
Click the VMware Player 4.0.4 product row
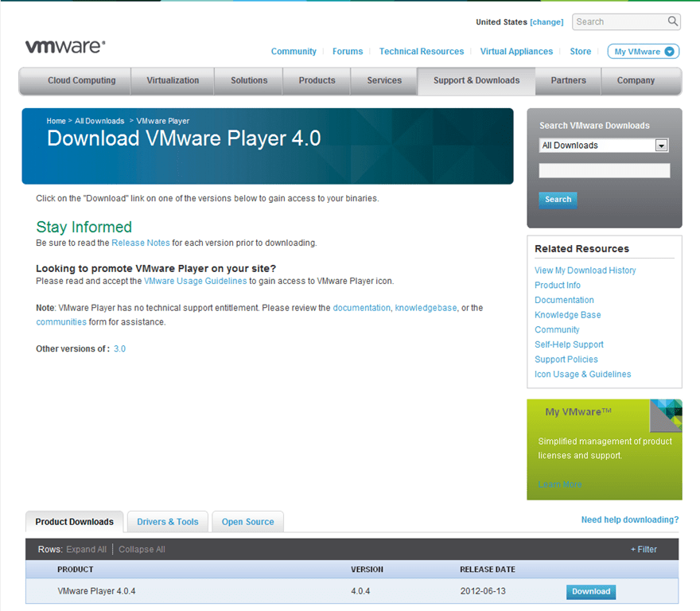[x=352, y=591]
